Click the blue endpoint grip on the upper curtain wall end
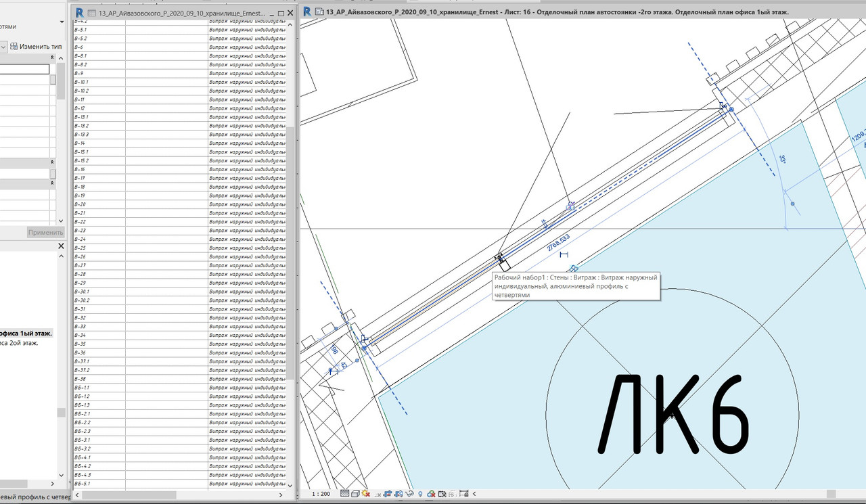 click(x=731, y=109)
